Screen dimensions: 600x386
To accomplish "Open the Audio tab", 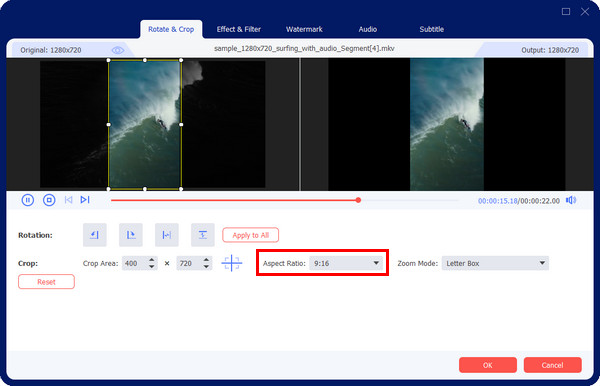I will click(368, 29).
